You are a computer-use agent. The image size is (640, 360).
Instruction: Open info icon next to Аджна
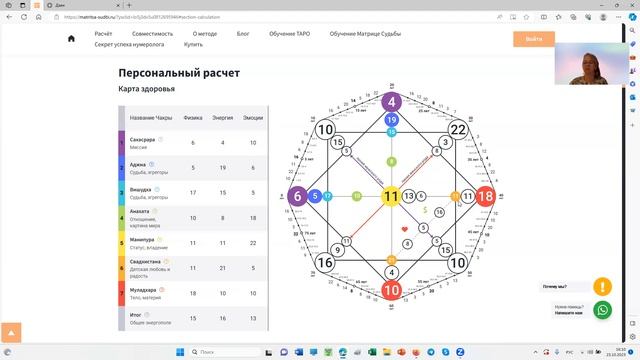[x=151, y=164]
